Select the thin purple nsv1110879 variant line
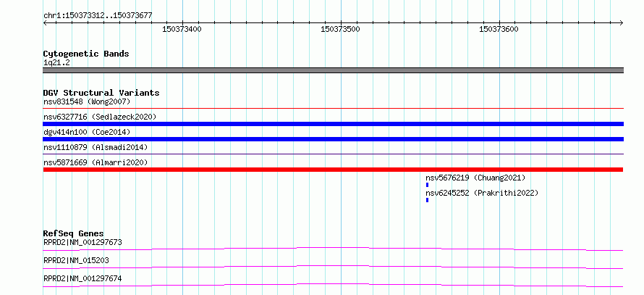 click(333, 154)
